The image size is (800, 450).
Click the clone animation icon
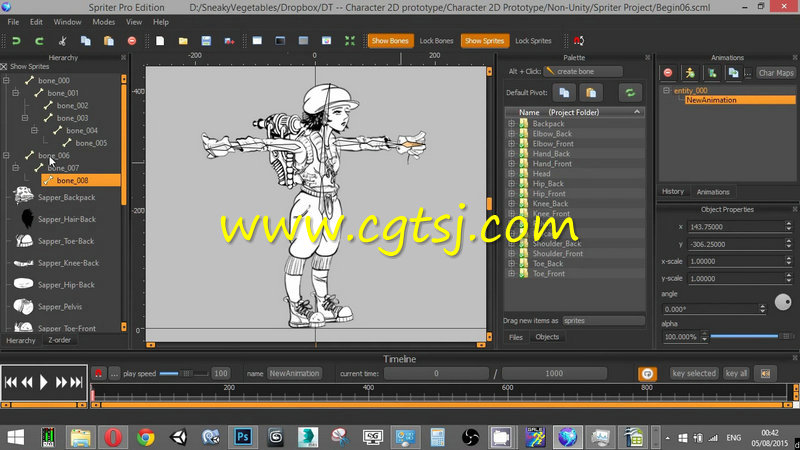733,73
